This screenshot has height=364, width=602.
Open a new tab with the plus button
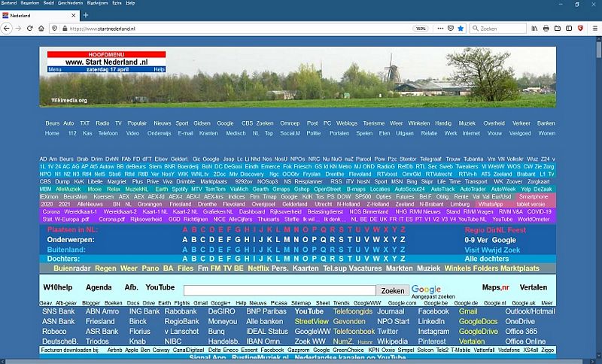pos(86,15)
